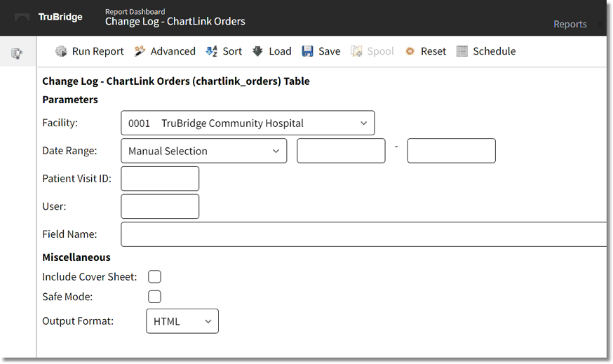This screenshot has width=613, height=364.
Task: Click the Run Report gear icon
Action: pyautogui.click(x=61, y=51)
